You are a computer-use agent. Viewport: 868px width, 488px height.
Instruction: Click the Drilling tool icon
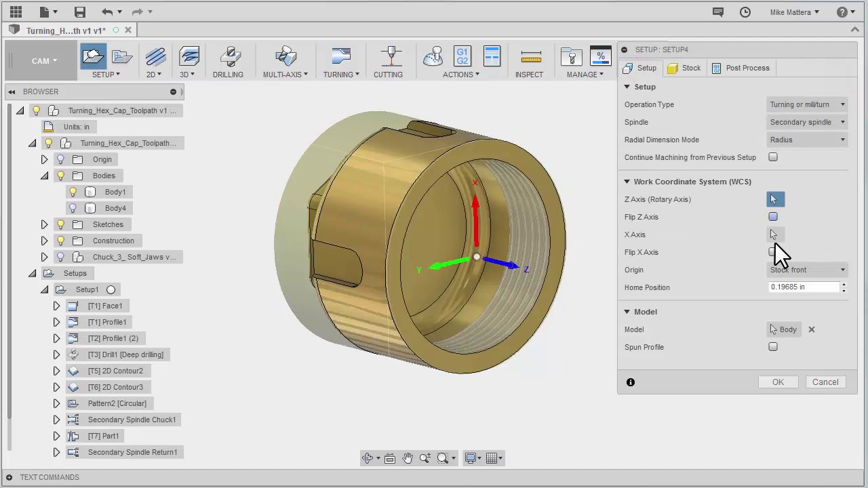230,57
